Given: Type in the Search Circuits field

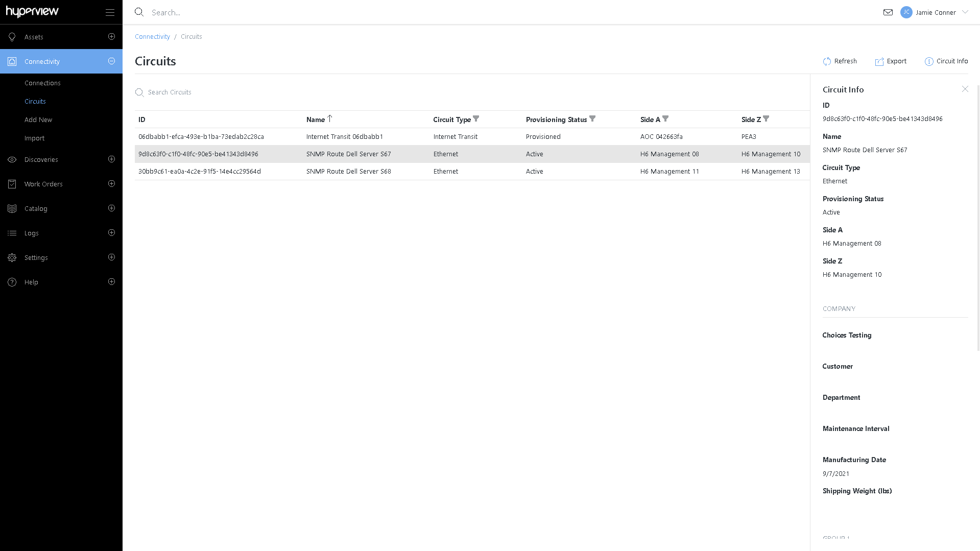Looking at the screenshot, I should pos(204,92).
